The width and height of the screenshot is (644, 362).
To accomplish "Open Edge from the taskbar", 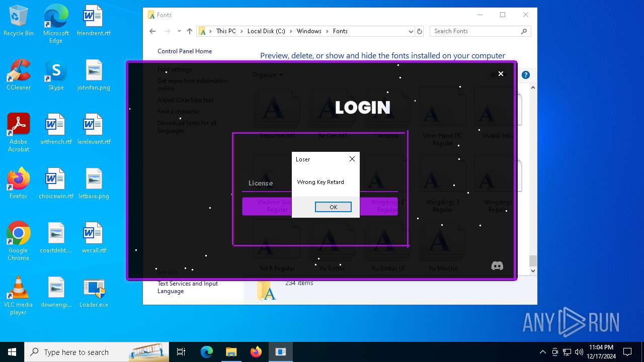I will click(x=207, y=352).
